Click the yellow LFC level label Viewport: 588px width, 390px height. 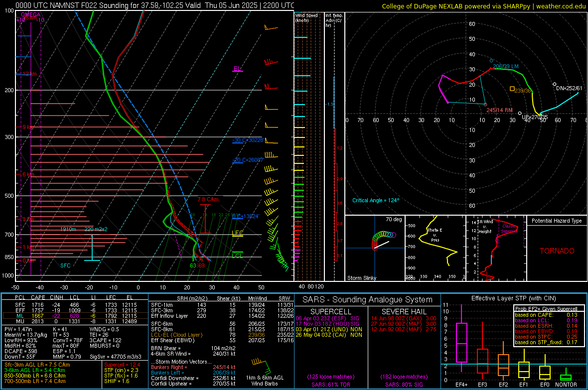pyautogui.click(x=237, y=233)
